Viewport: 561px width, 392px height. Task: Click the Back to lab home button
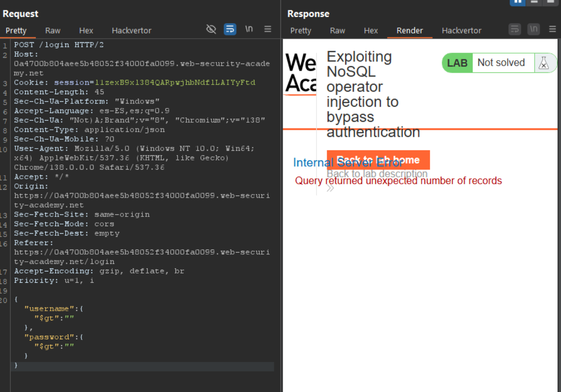[x=378, y=160]
